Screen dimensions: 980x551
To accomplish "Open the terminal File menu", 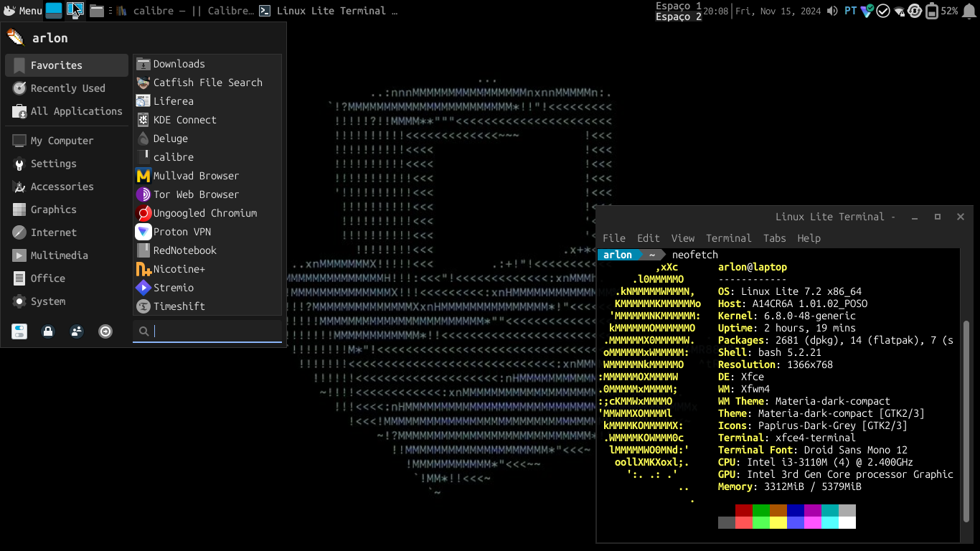I will 614,238.
